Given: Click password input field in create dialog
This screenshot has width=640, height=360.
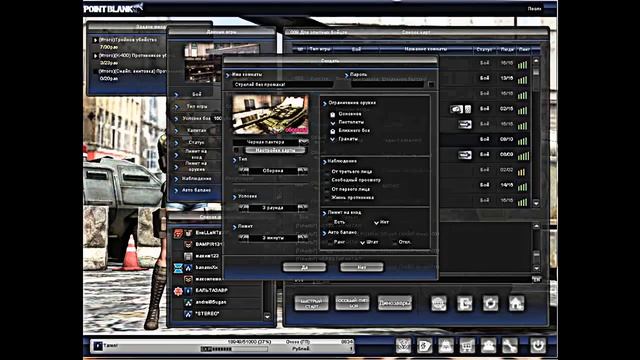Looking at the screenshot, I should pyautogui.click(x=388, y=84).
